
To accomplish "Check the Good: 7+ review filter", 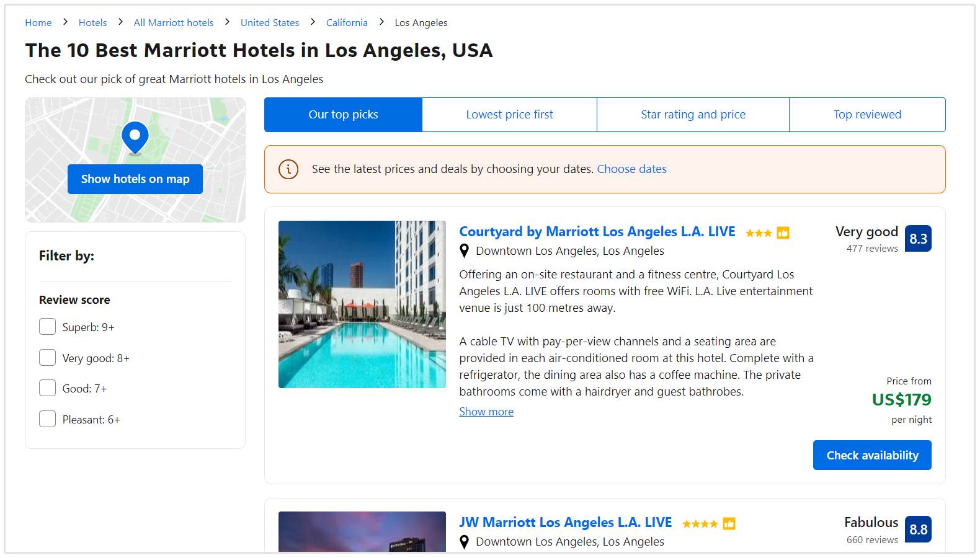I will point(48,388).
